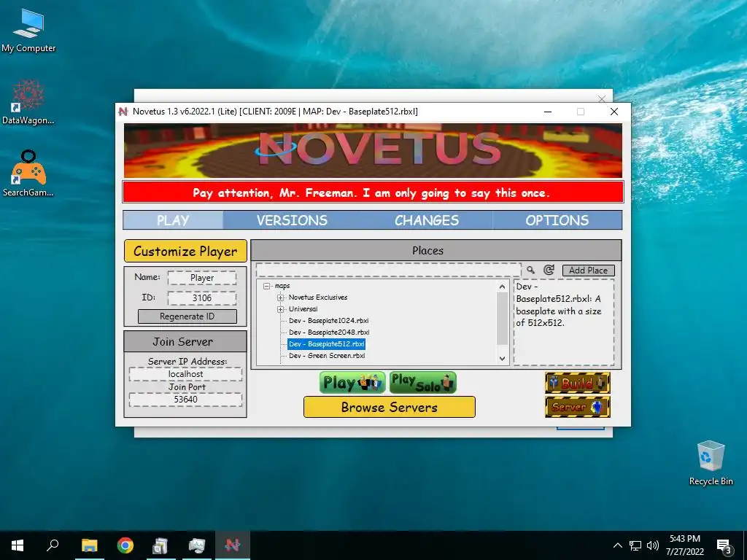This screenshot has width=747, height=560.
Task: Select Dev - Baseplate512.rbxl map
Action: [326, 344]
